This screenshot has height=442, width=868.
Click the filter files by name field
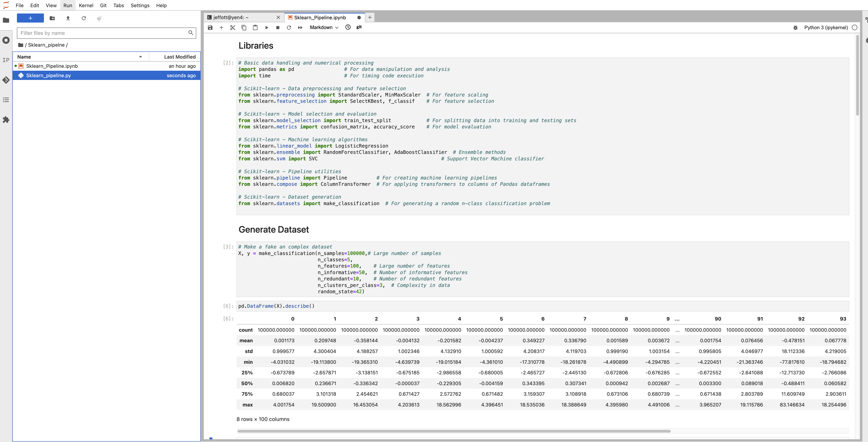point(103,33)
